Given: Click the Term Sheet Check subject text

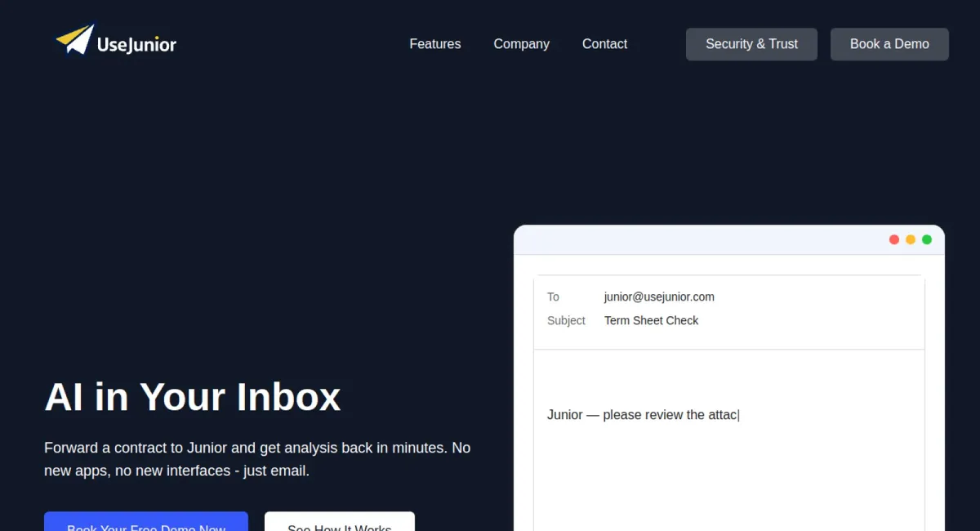Looking at the screenshot, I should click(x=651, y=320).
